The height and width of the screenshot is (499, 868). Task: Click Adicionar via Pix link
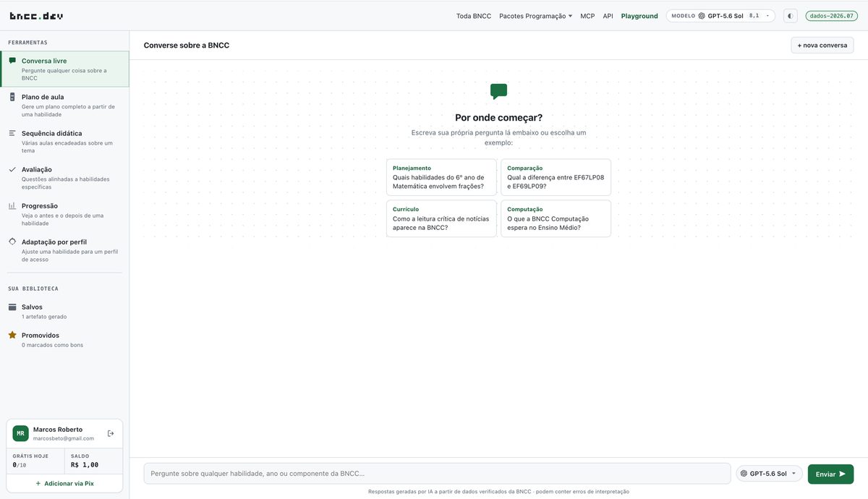[x=64, y=483]
